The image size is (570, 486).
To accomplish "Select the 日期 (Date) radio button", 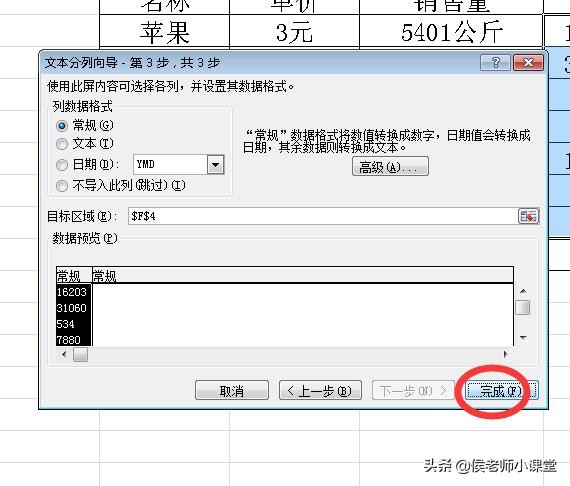I will tap(62, 165).
